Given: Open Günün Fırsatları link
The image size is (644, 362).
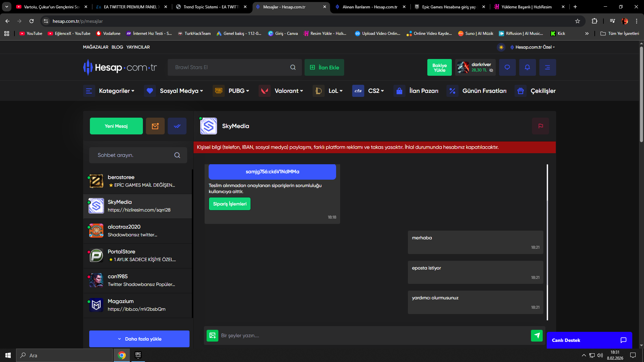Looking at the screenshot, I should (484, 91).
